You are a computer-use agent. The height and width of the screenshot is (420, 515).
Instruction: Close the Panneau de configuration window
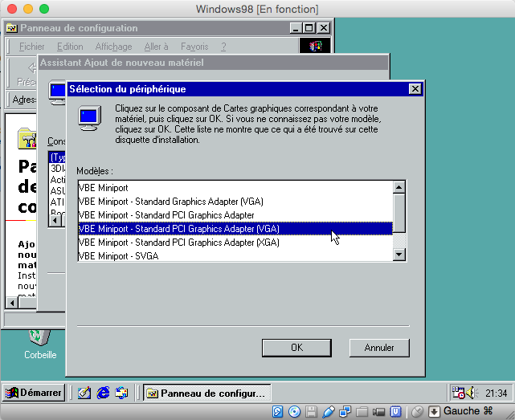pyautogui.click(x=324, y=28)
